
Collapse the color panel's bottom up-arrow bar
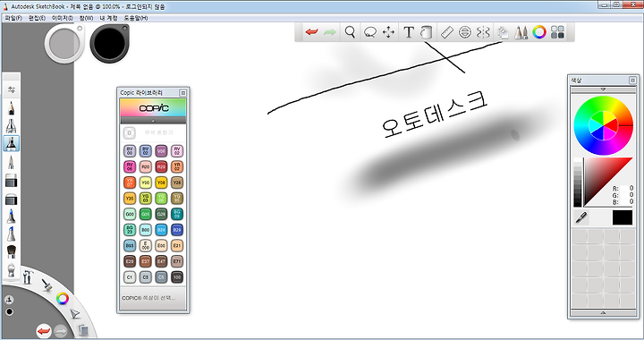pyautogui.click(x=603, y=313)
